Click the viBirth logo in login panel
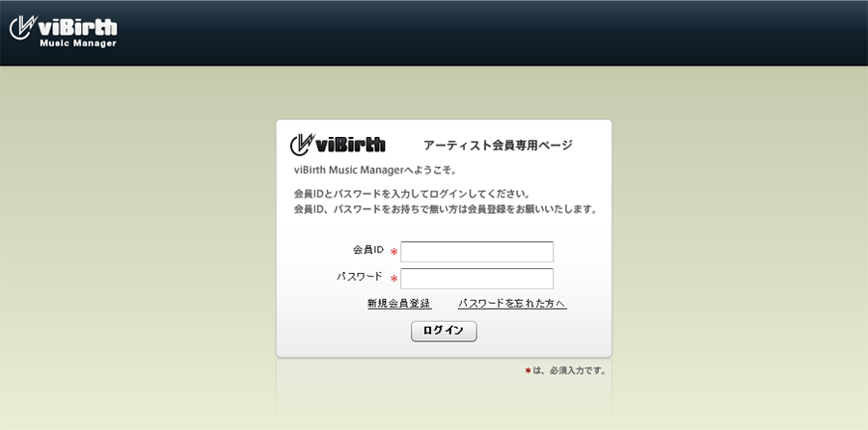This screenshot has height=430, width=868. (338, 145)
